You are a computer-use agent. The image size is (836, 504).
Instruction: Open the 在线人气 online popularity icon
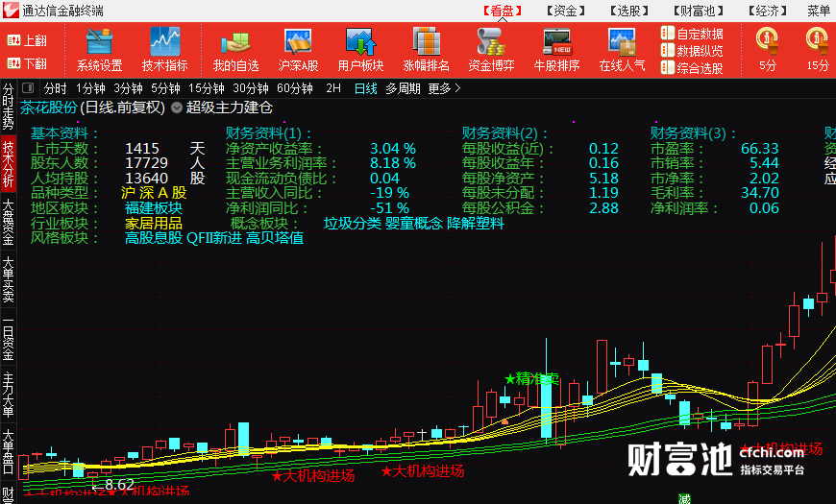[x=622, y=50]
